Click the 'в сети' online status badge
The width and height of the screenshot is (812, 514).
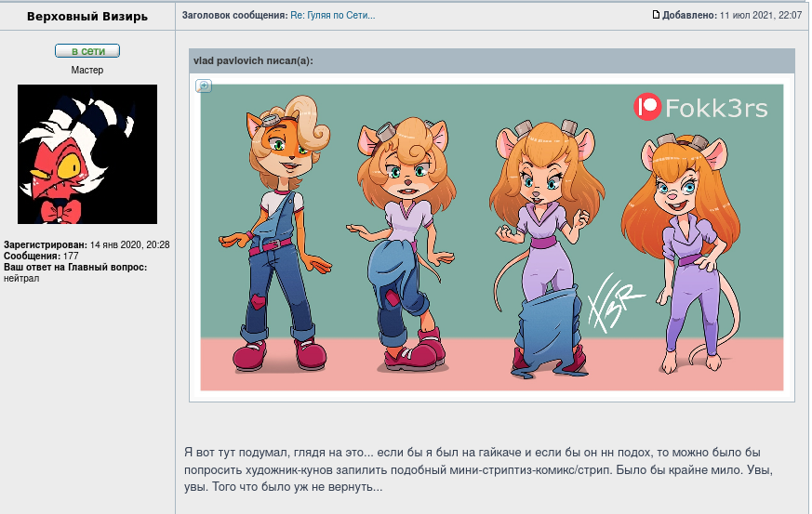point(87,51)
